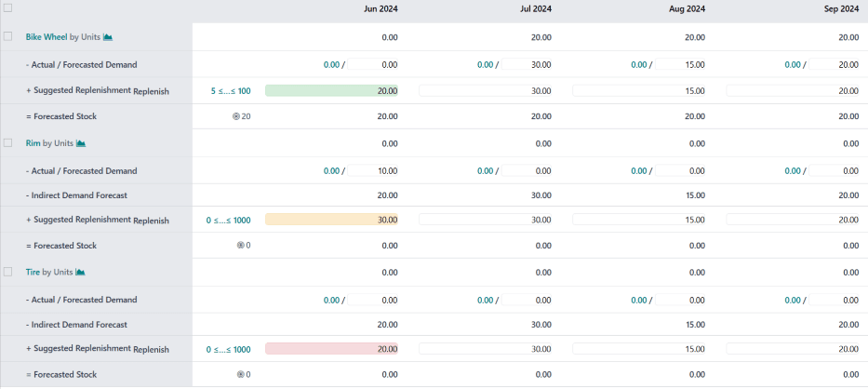The image size is (868, 389).
Task: Click the safety stock target icon for Bike Wheel
Action: pos(236,117)
